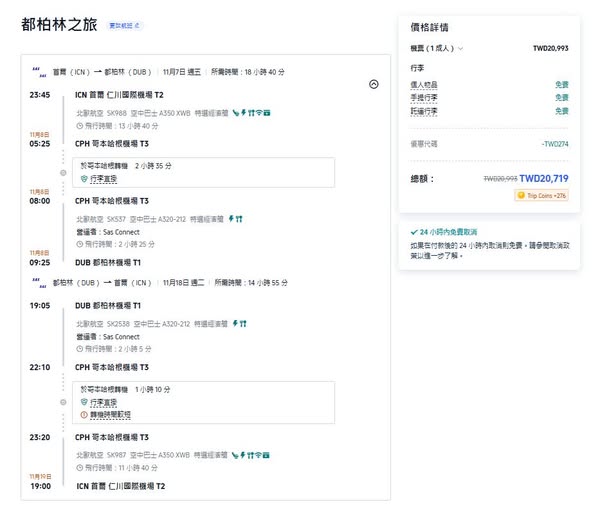Open the 個人物品 personal item baggage info

pyautogui.click(x=424, y=85)
